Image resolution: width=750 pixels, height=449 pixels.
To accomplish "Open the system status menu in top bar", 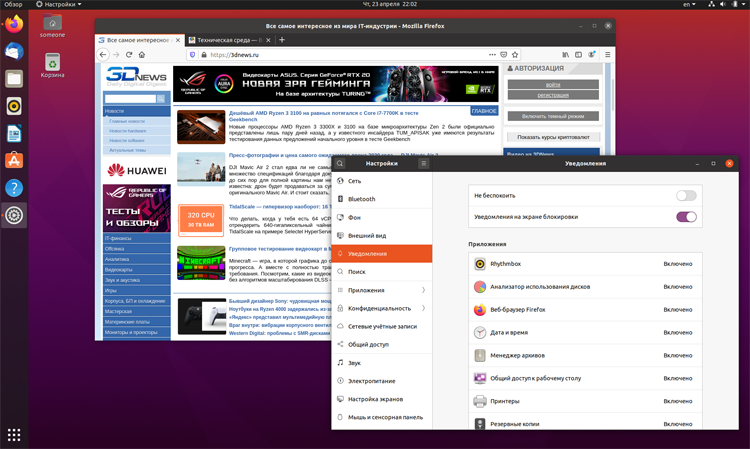I will tap(728, 4).
